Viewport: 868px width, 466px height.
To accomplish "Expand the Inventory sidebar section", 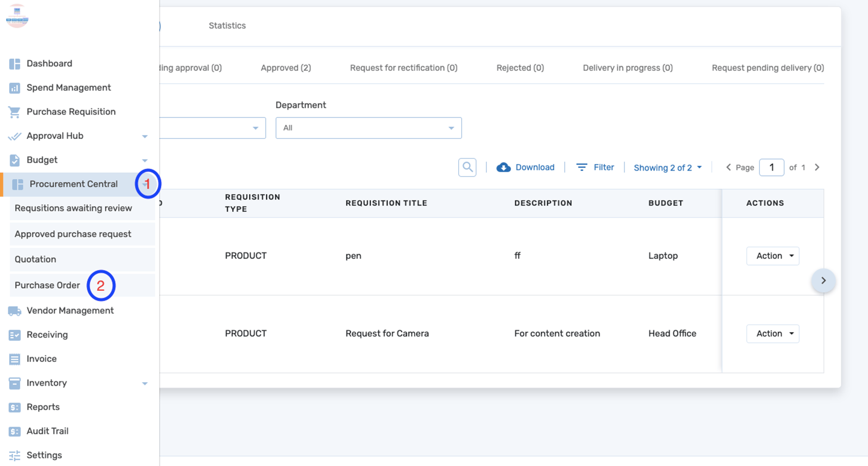I will coord(145,383).
